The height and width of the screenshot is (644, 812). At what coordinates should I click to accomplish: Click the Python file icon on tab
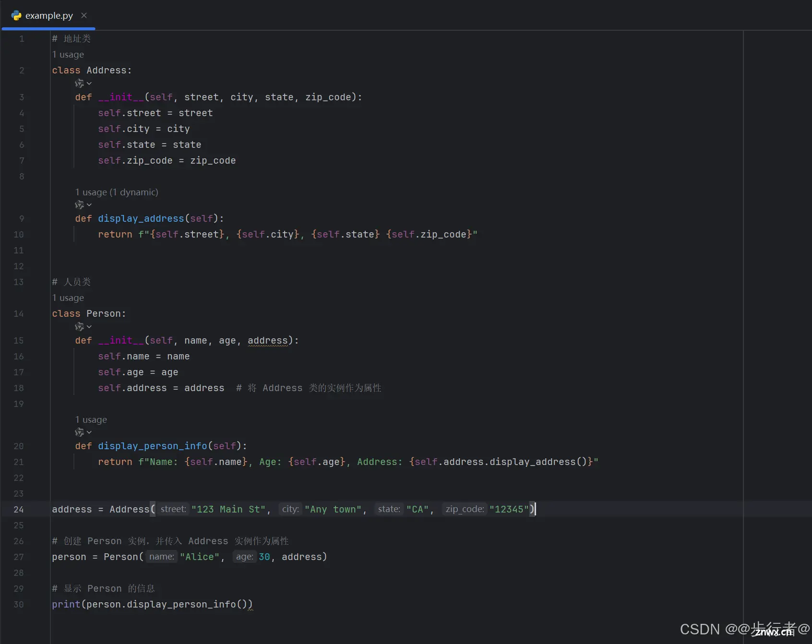point(16,15)
